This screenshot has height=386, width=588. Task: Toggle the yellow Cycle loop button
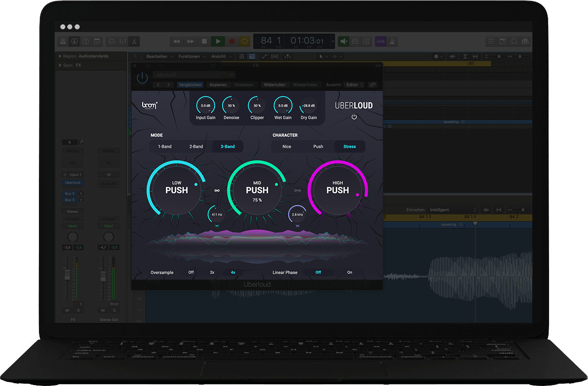click(244, 41)
